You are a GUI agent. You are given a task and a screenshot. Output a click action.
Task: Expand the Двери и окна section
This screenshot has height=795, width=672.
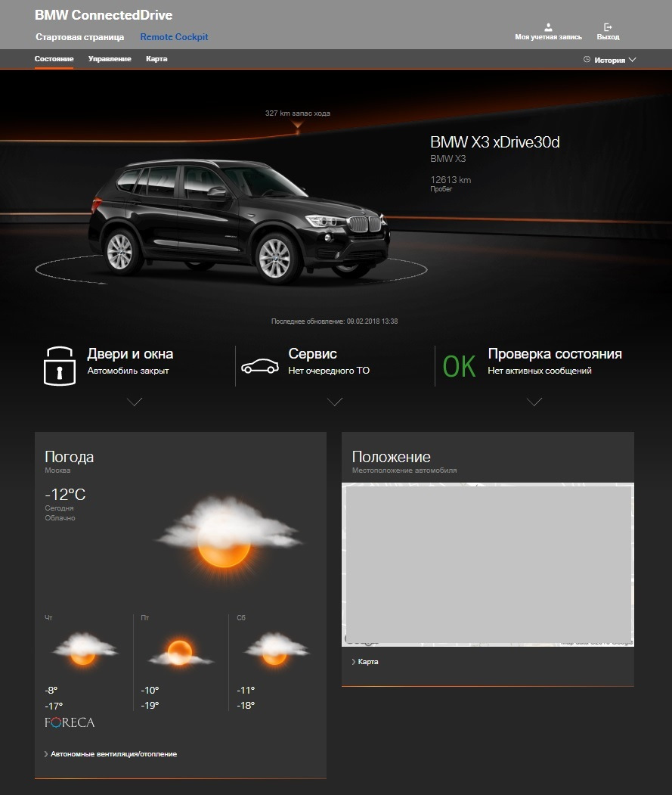pyautogui.click(x=135, y=402)
